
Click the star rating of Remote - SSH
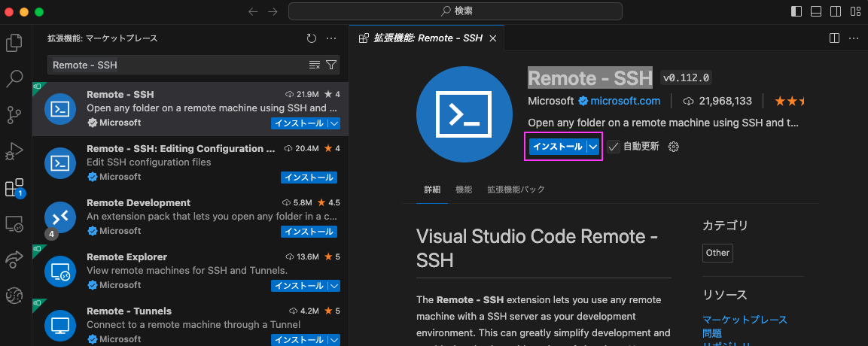[x=790, y=101]
